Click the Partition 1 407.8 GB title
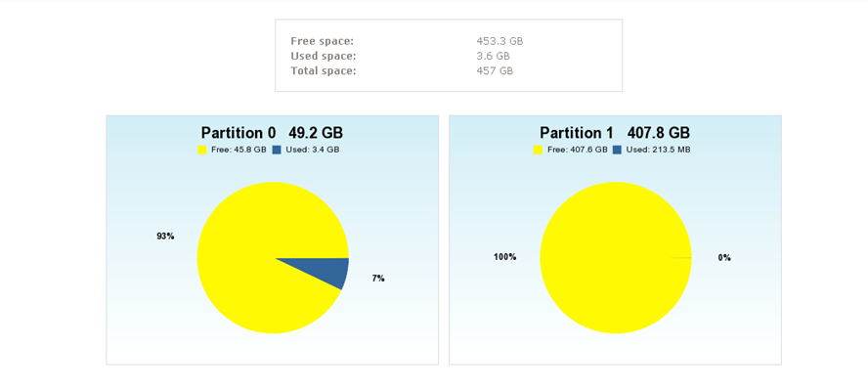 615,133
